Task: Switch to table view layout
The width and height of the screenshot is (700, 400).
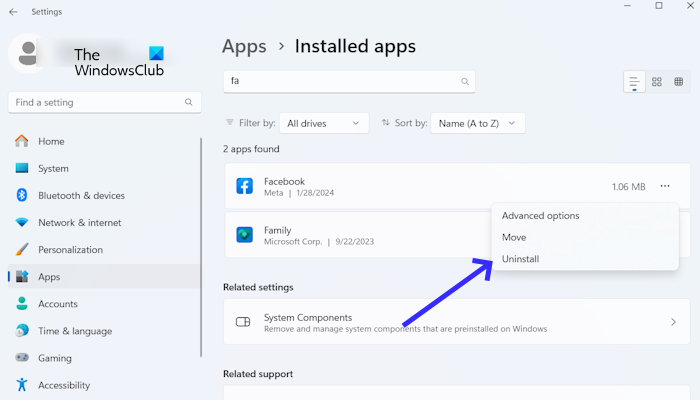Action: 680,82
